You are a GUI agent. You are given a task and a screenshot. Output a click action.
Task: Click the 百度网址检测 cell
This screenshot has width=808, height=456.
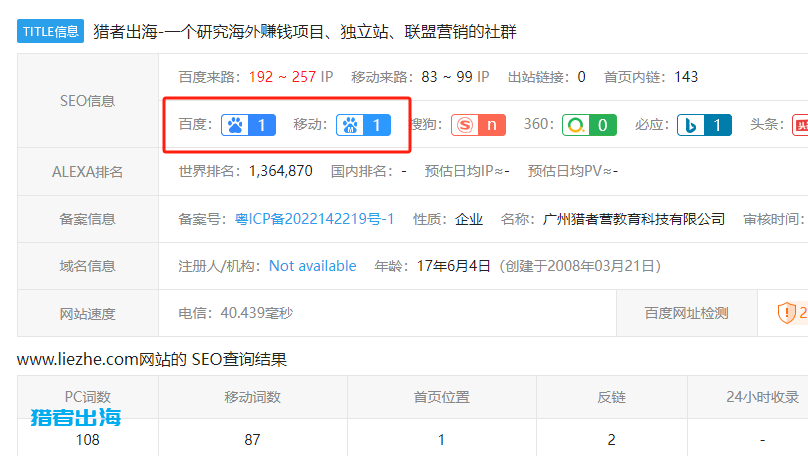687,313
